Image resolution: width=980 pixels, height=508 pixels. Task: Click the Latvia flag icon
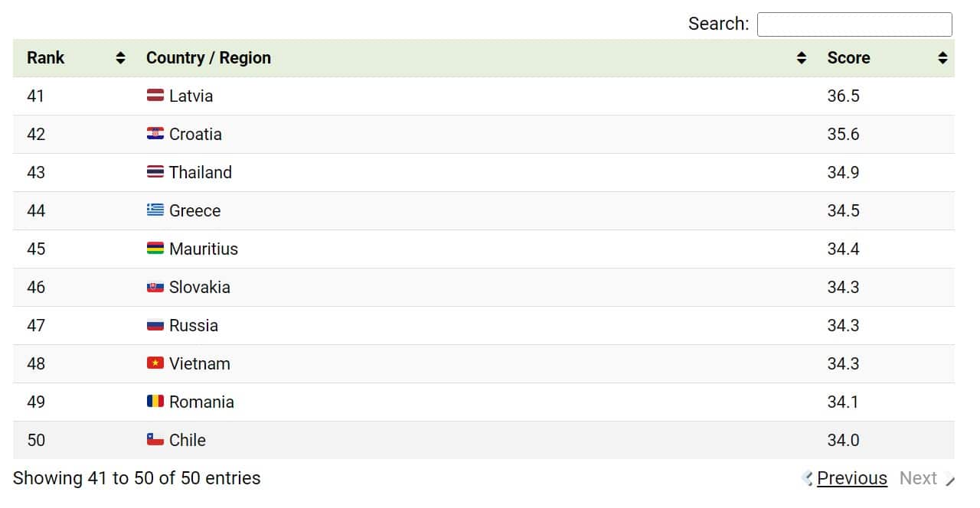coord(155,96)
